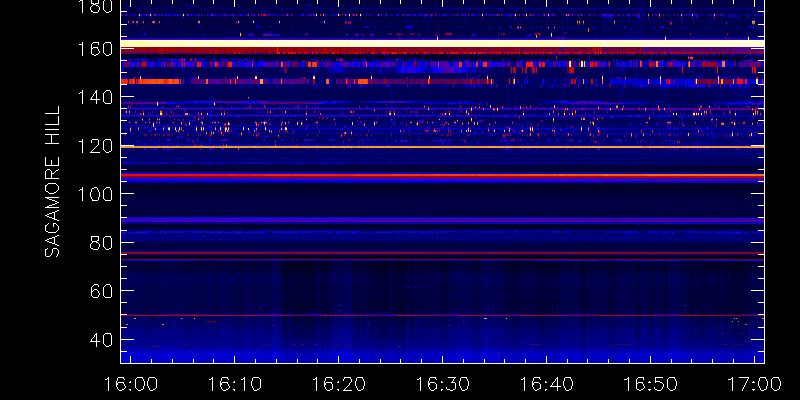Click the 16:50 time axis label

651,384
